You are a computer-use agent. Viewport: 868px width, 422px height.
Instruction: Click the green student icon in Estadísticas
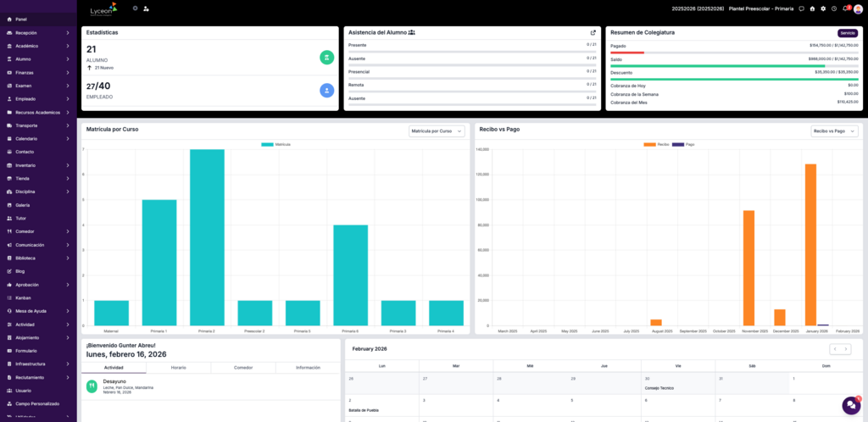326,57
